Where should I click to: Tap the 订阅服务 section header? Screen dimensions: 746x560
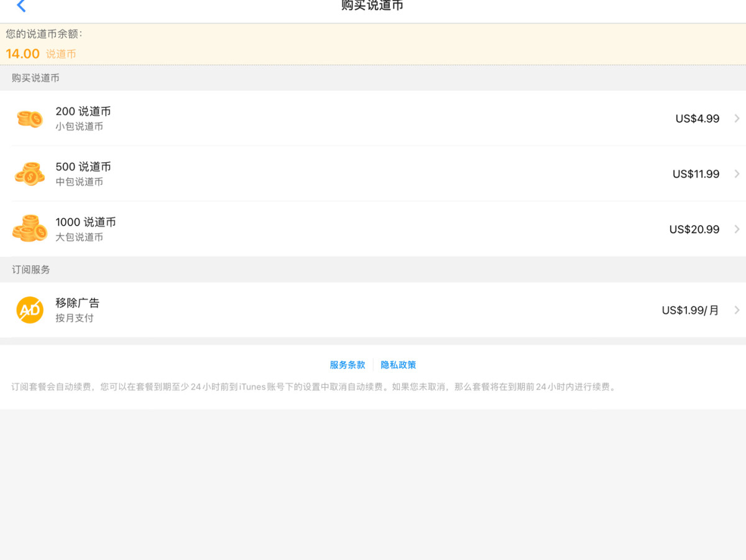[31, 270]
